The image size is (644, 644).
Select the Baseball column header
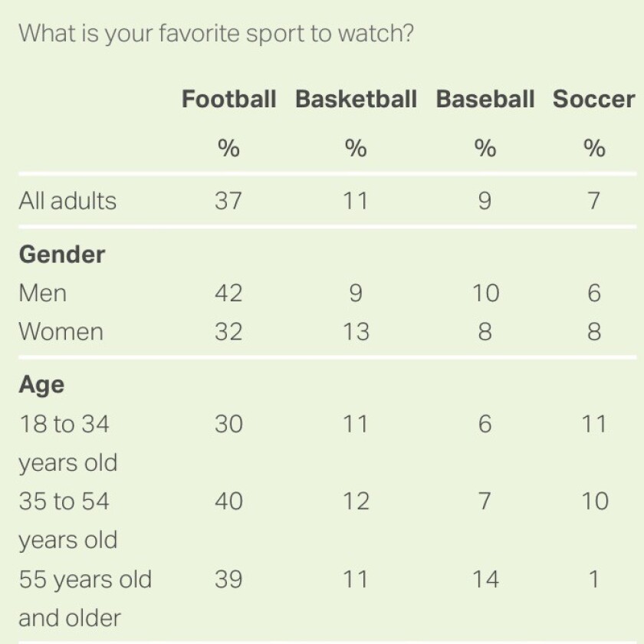485,99
